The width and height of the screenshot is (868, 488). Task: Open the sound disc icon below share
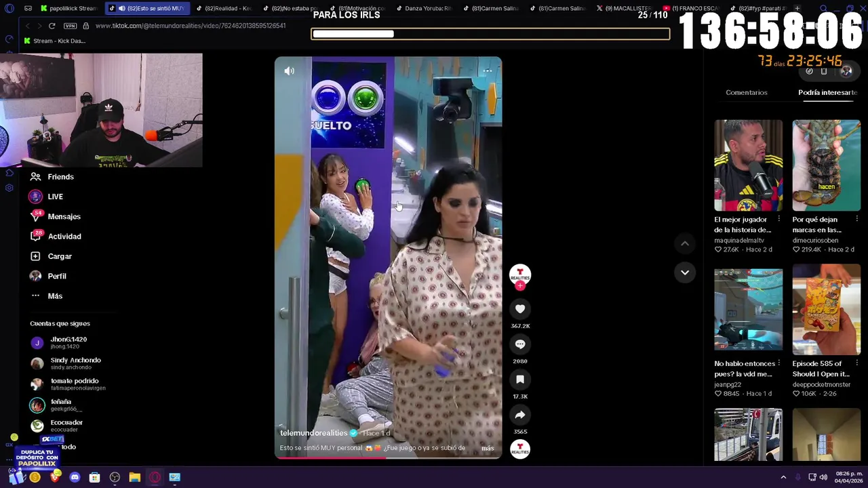520,449
